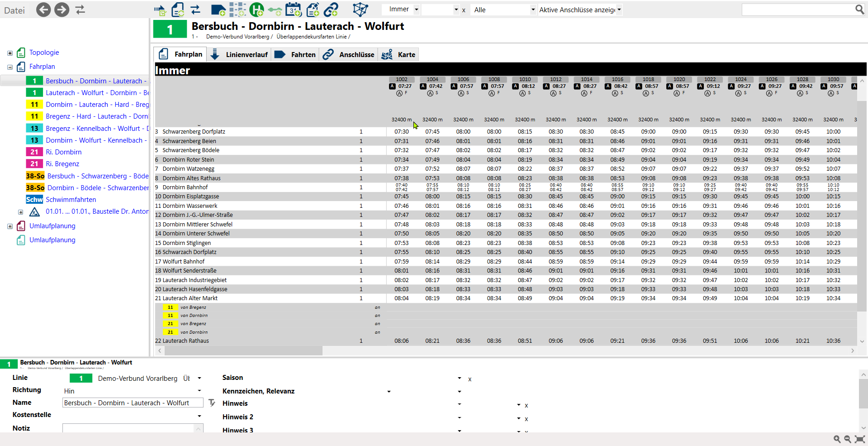Screen dimensions: 868x446
Task: Click the network cube icon
Action: tap(360, 10)
